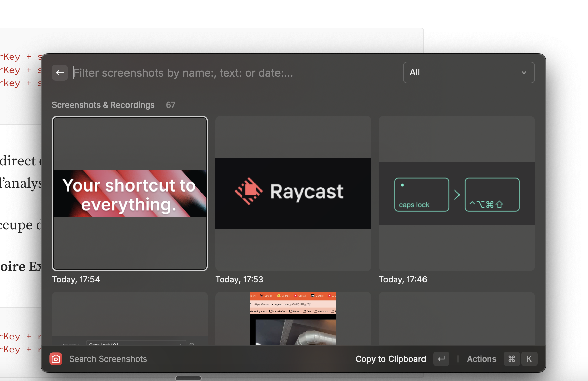This screenshot has width=588, height=381.
Task: Select the Caps Lock dropdown screenshot thumbnail
Action: tap(130, 319)
